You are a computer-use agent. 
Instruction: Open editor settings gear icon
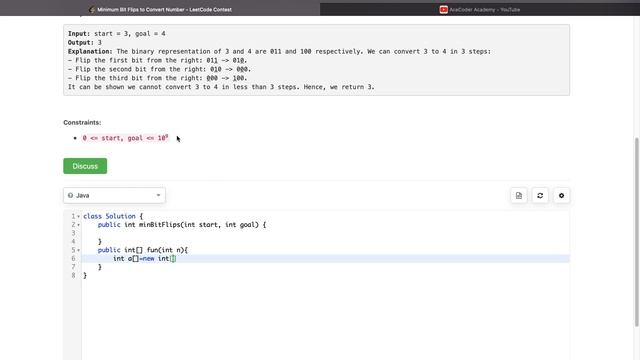[x=561, y=196]
